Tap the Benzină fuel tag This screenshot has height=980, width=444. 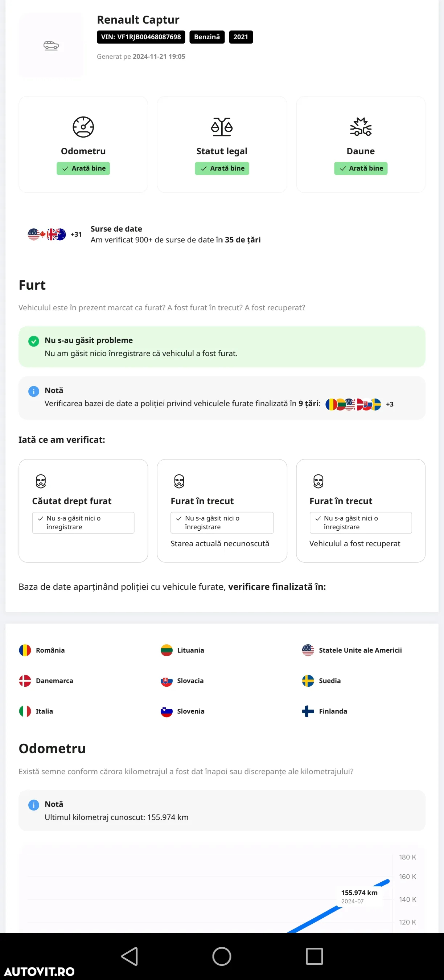[x=207, y=37]
